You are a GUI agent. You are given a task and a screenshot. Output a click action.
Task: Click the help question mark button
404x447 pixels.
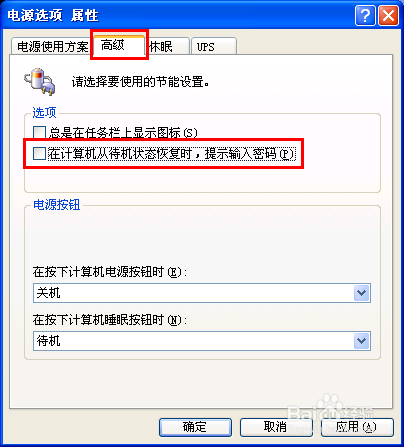point(365,15)
